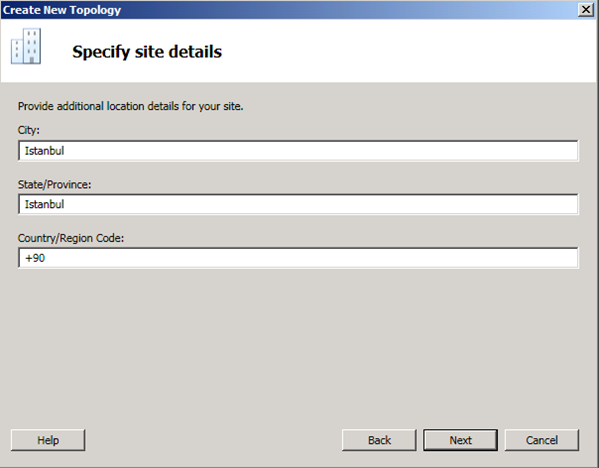Close the Create New Topology dialog

pos(586,10)
